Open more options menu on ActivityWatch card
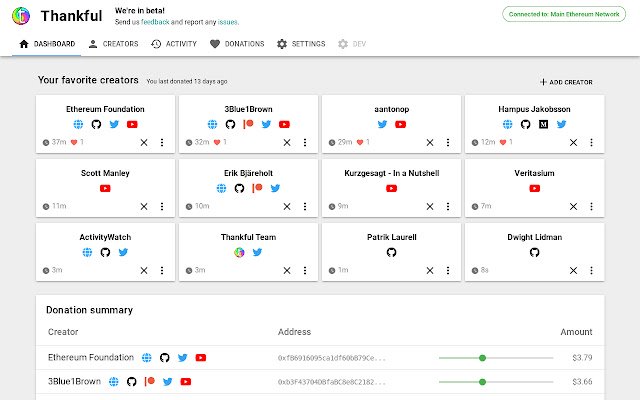 [x=162, y=270]
